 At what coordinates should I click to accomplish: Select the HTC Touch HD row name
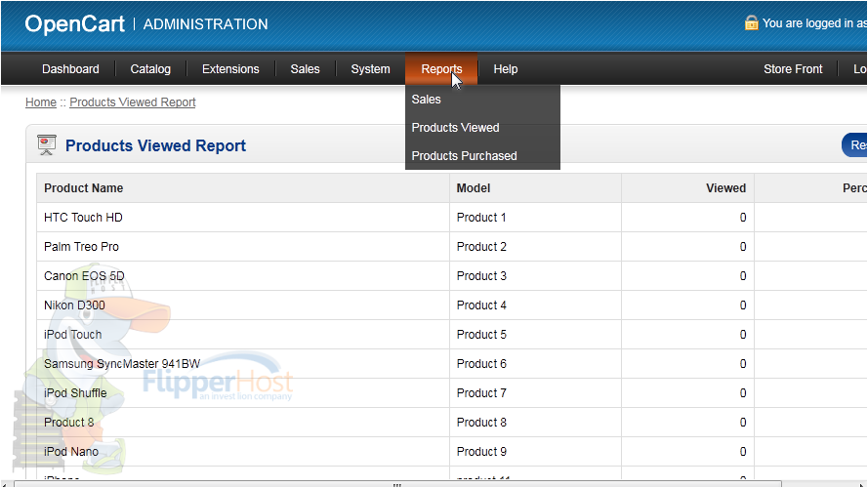pyautogui.click(x=83, y=218)
